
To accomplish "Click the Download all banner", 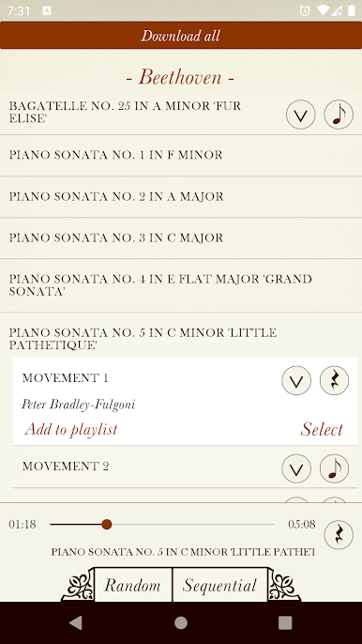I will point(181,36).
